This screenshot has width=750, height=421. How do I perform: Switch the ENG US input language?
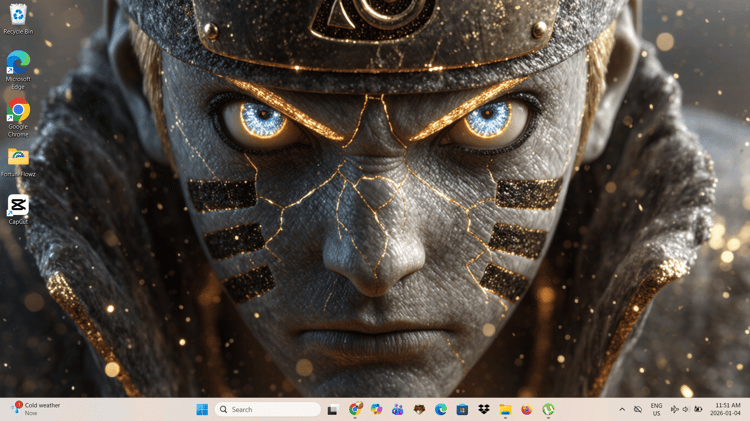[x=656, y=410]
